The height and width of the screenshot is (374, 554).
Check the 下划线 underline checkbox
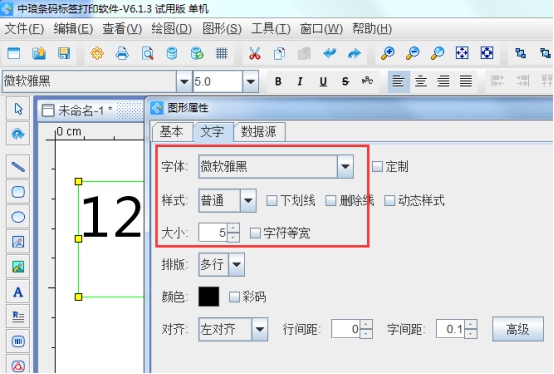(x=271, y=201)
